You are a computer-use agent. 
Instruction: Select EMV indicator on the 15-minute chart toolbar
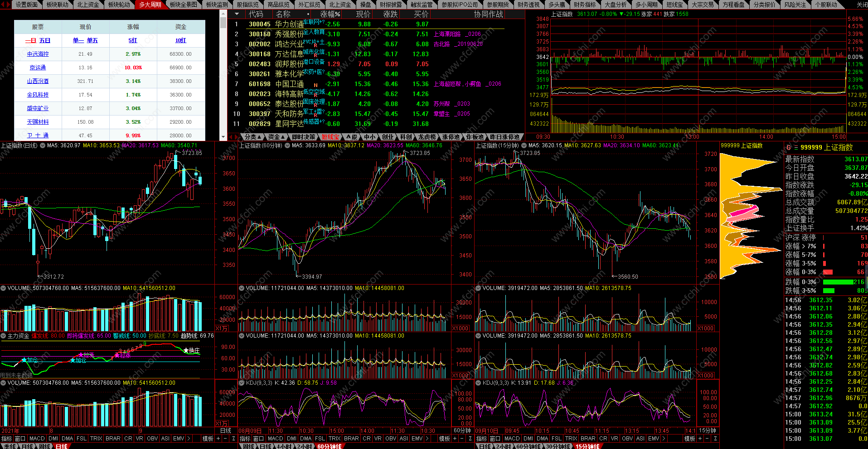pyautogui.click(x=654, y=439)
